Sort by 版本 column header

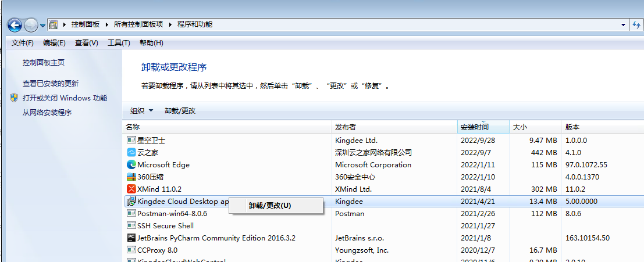pos(603,127)
